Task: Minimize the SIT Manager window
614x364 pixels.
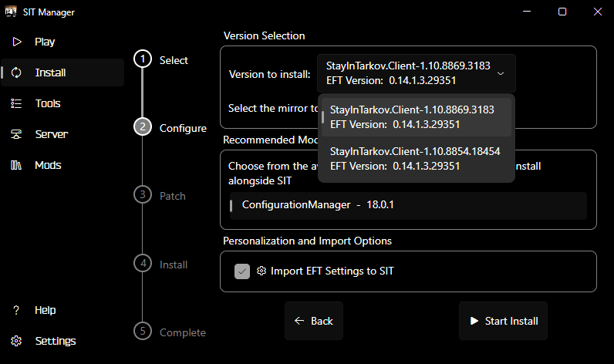Action: (x=527, y=12)
